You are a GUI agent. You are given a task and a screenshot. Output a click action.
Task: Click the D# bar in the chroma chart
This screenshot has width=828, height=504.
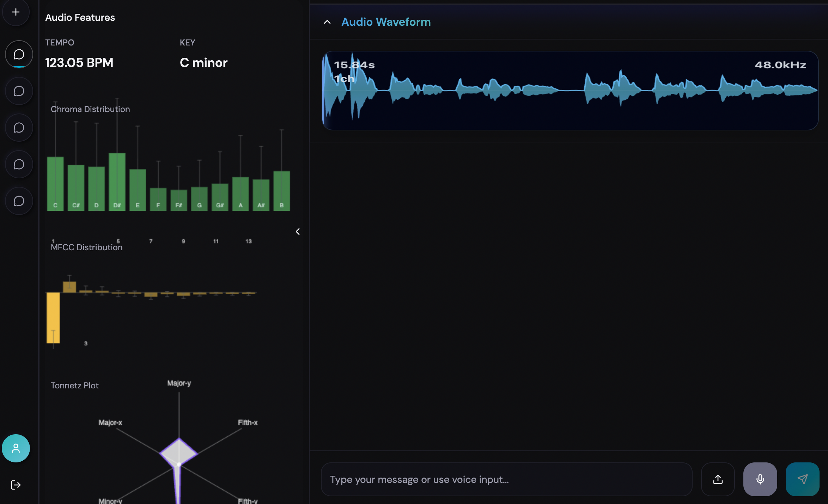[117, 182]
